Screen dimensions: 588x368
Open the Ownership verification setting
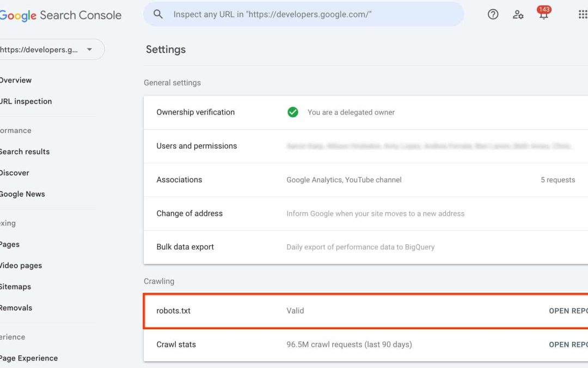tap(366, 112)
